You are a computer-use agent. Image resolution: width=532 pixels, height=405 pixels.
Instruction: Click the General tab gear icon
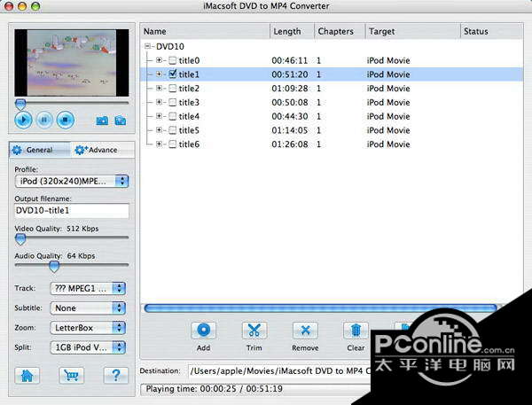point(17,150)
